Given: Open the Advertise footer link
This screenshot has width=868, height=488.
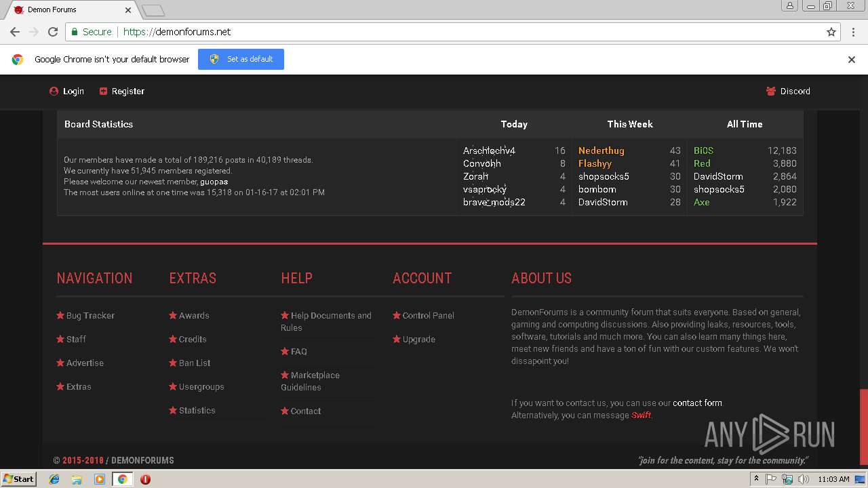Looking at the screenshot, I should click(x=85, y=363).
